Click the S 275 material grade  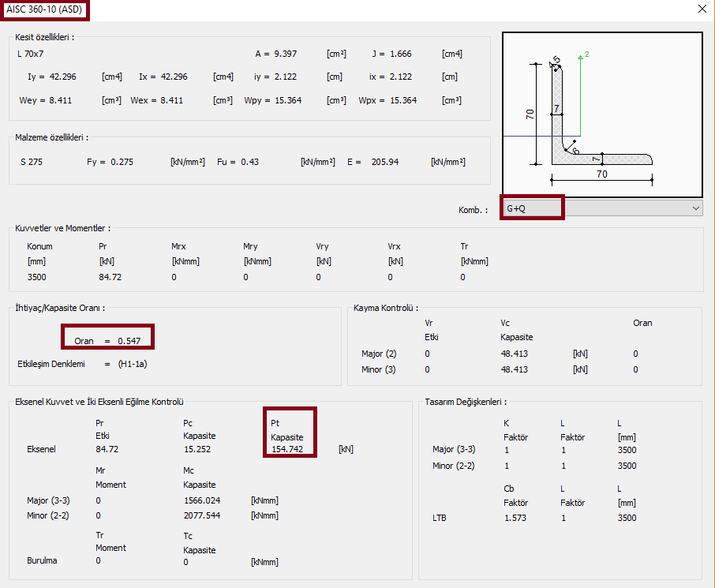click(x=32, y=162)
